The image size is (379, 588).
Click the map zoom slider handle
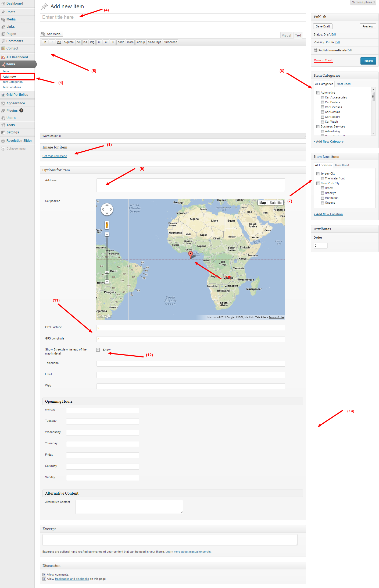(x=107, y=272)
